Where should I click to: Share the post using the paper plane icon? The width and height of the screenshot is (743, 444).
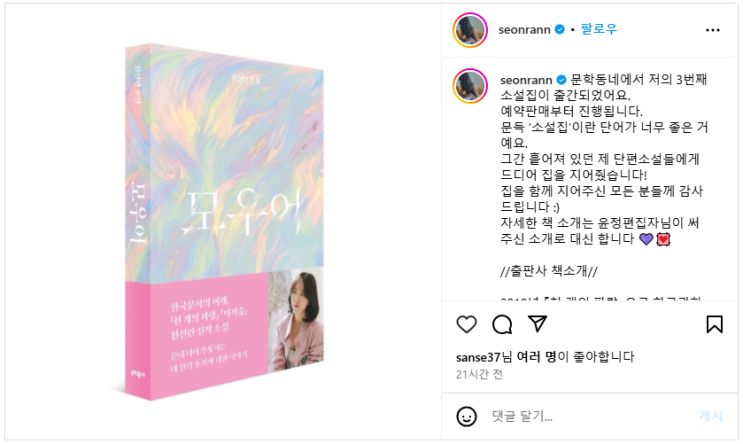coord(537,324)
